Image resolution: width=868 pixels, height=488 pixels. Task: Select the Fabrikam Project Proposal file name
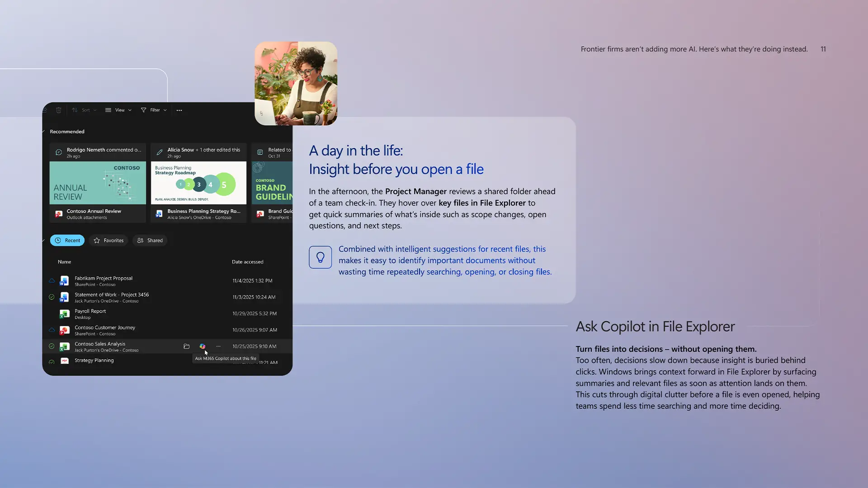tap(104, 278)
